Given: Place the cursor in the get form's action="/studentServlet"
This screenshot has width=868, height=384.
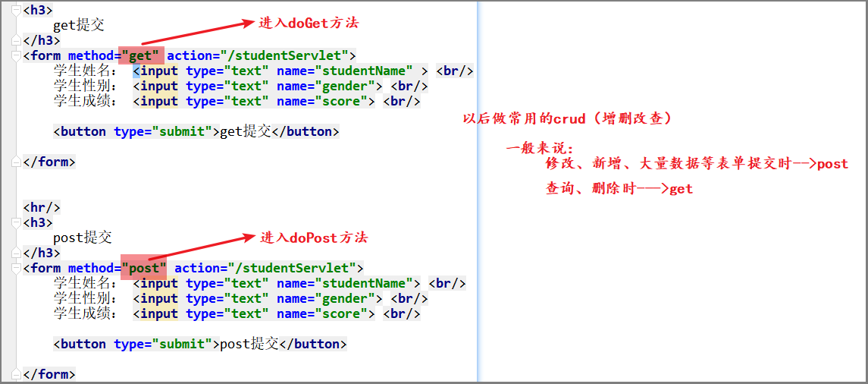Looking at the screenshot, I should pyautogui.click(x=258, y=55).
